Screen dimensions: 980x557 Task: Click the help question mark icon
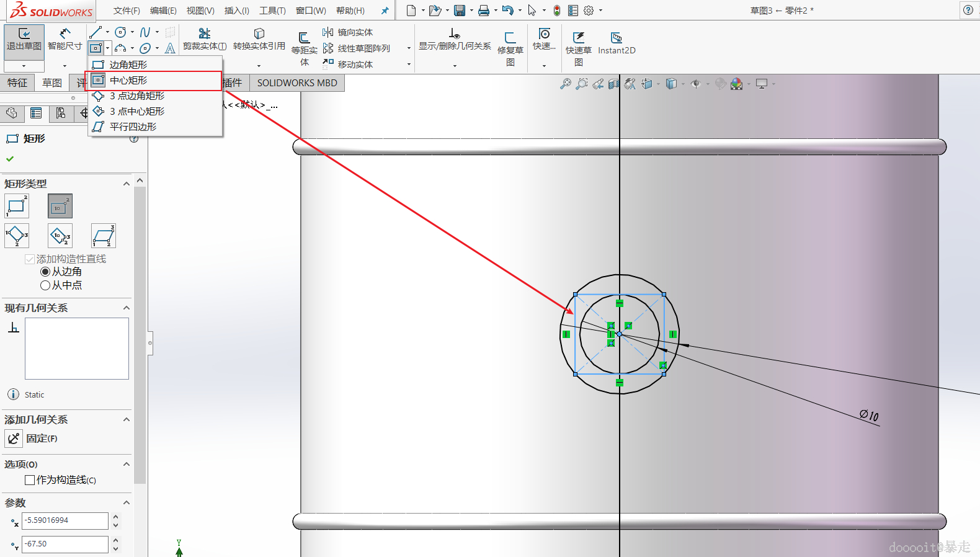click(x=968, y=10)
